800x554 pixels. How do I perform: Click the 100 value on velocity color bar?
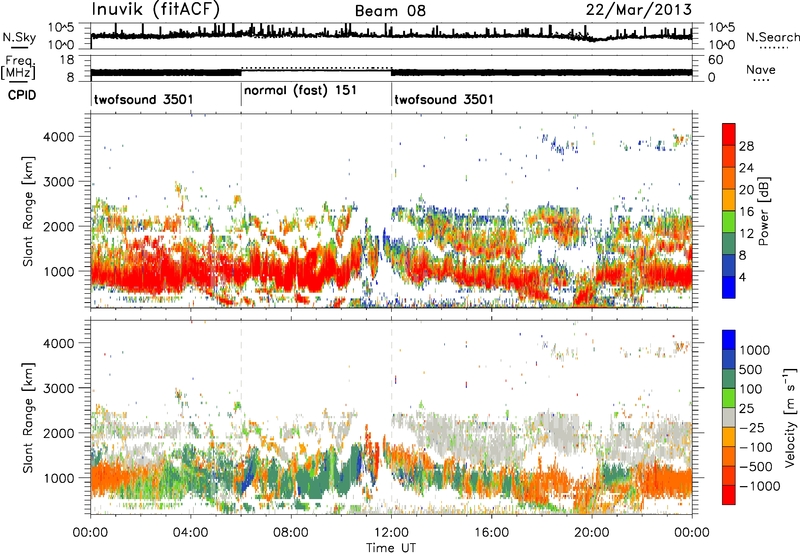[x=751, y=389]
